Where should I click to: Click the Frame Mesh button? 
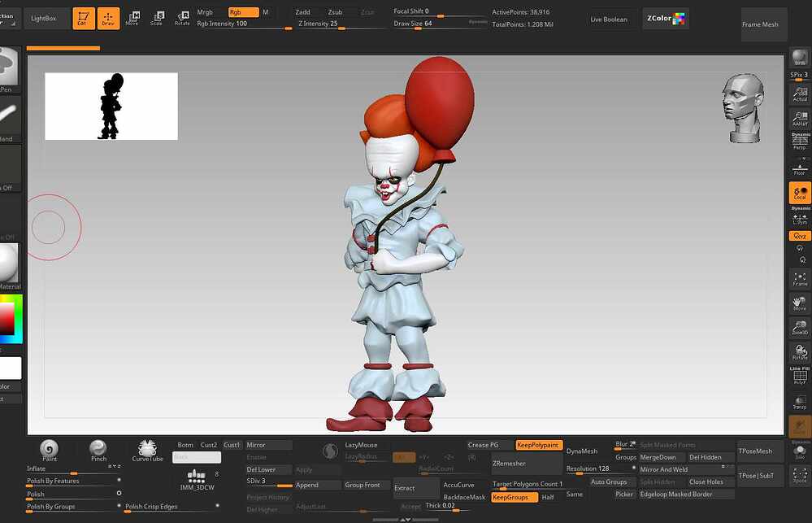(760, 24)
